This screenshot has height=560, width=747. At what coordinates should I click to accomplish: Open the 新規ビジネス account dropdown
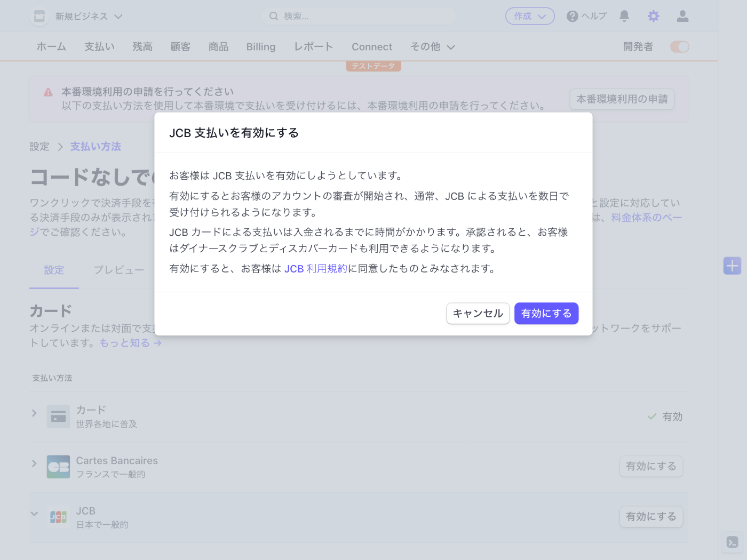click(89, 17)
